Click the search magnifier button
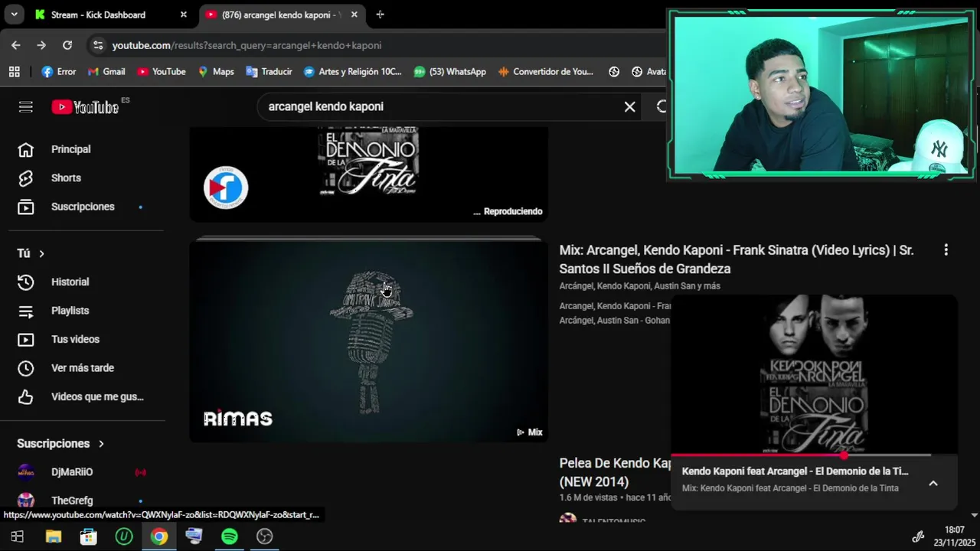This screenshot has height=551, width=980. tap(660, 107)
